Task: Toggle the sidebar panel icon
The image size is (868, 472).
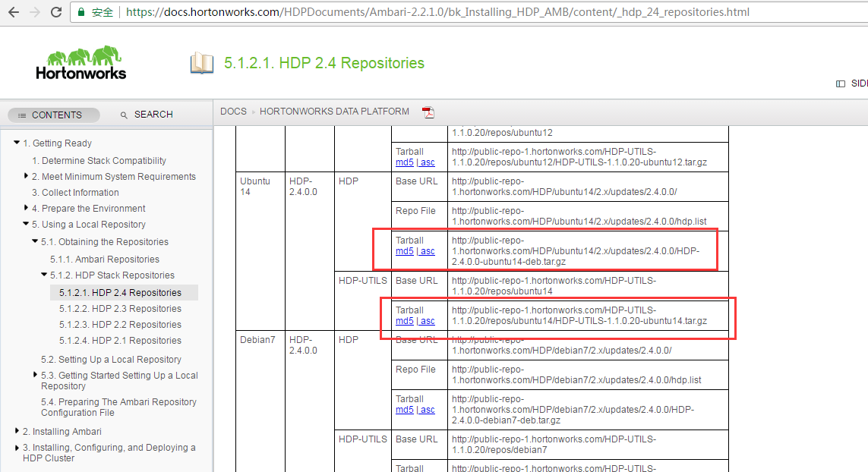Action: [x=841, y=83]
